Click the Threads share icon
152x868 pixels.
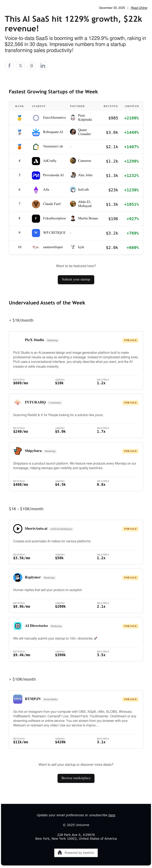pyautogui.click(x=32, y=66)
